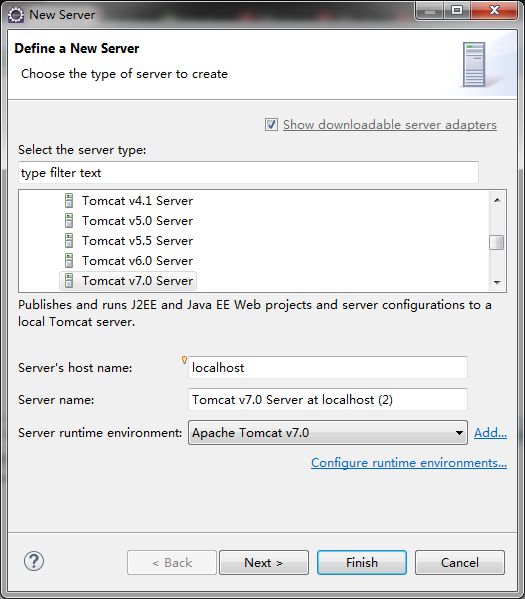Toggle Show downloadable server adapters checkbox
Viewport: 525px width, 599px height.
click(x=271, y=125)
